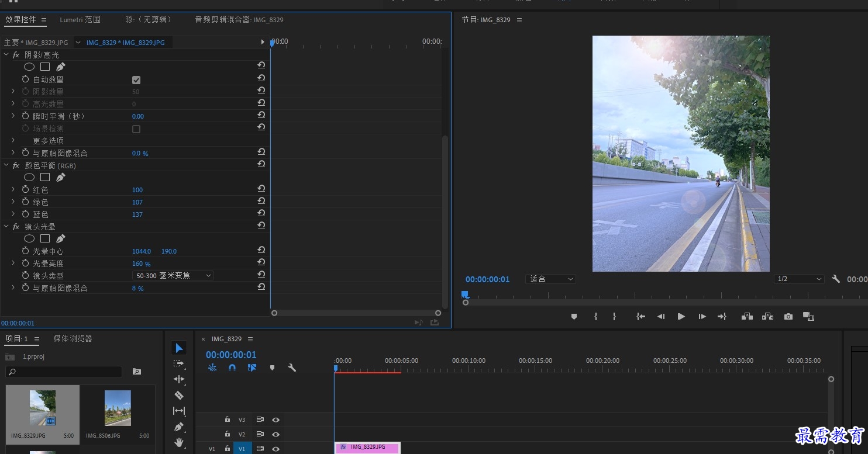Collapse 颜色平衡 (RGB) effect group
The height and width of the screenshot is (454, 868).
pos(6,165)
